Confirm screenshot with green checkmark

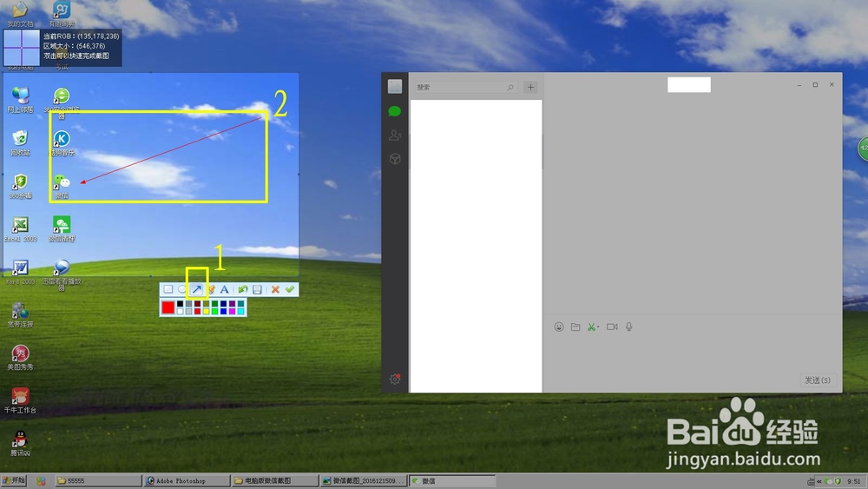290,289
